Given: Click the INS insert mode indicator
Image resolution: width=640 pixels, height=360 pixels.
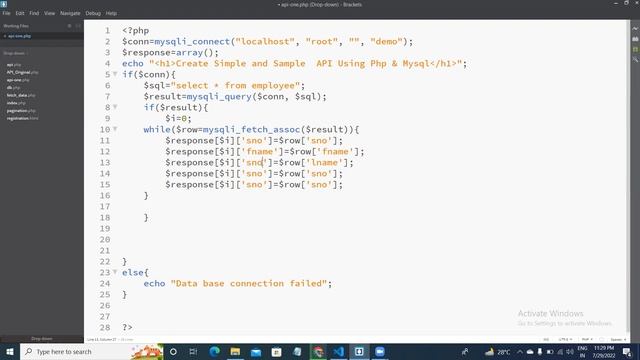Looking at the screenshot, I should pos(546,340).
